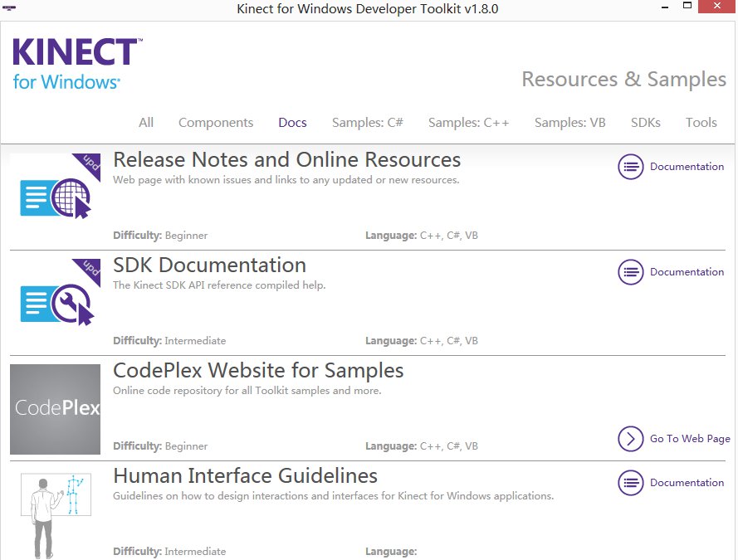Click Documentation link for SDK Documentation
Viewport: 738px width, 560px height.
(x=687, y=272)
